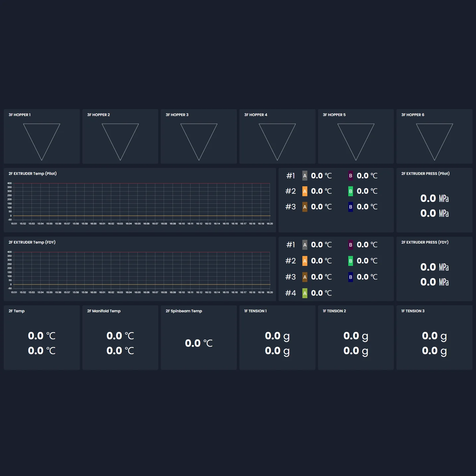Select orange A badge in Pilot row #2
The height and width of the screenshot is (476, 476).
[x=305, y=191]
